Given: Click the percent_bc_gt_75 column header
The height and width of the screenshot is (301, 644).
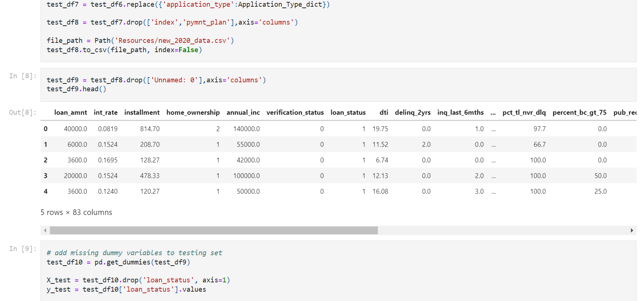Looking at the screenshot, I should [580, 113].
